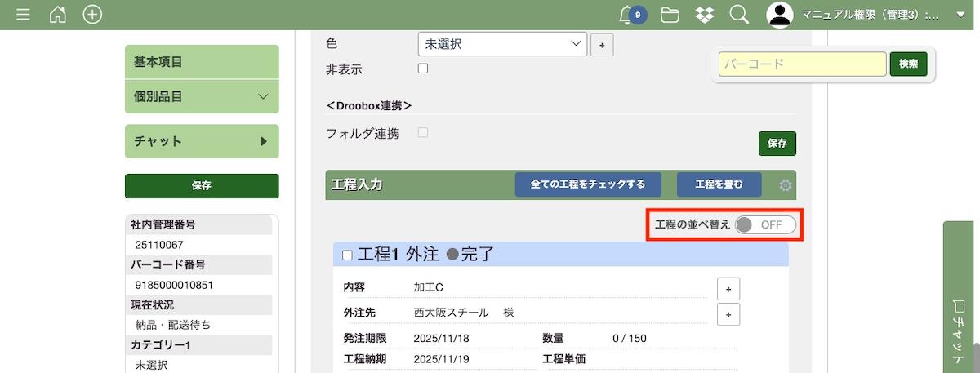Image resolution: width=980 pixels, height=373 pixels.
Task: Open チャット in the left sidebar
Action: click(202, 141)
